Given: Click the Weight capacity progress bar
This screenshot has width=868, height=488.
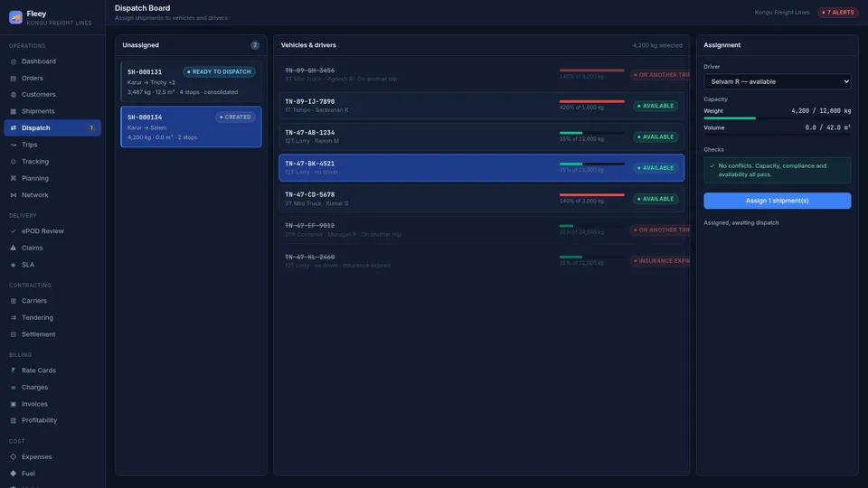Looking at the screenshot, I should click(x=778, y=117).
